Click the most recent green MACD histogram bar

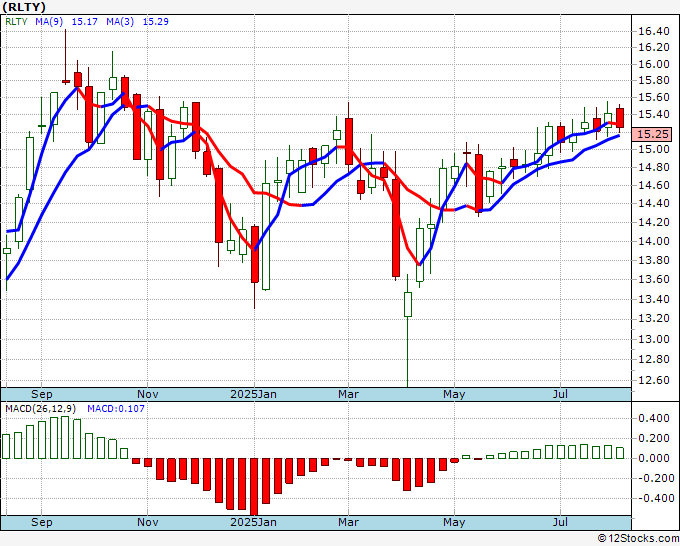[x=620, y=453]
